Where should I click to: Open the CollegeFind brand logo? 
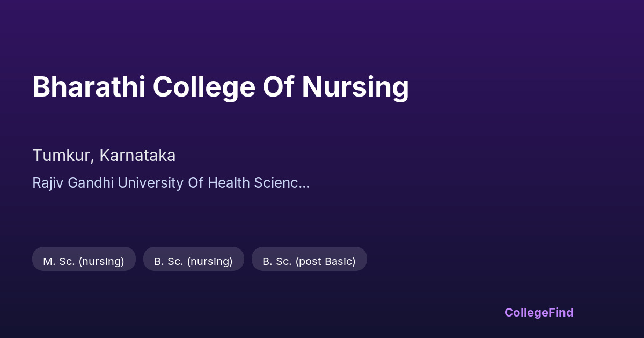pyautogui.click(x=538, y=312)
